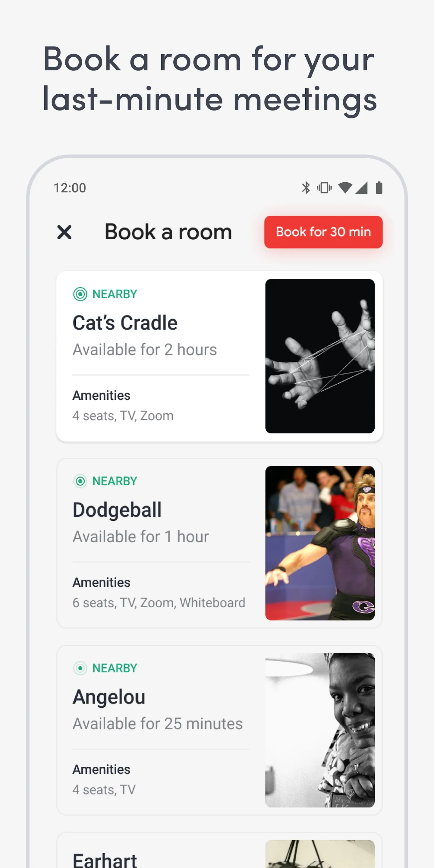Tap the vibrate mode status icon
Screen dimensions: 434x868
coord(324,188)
